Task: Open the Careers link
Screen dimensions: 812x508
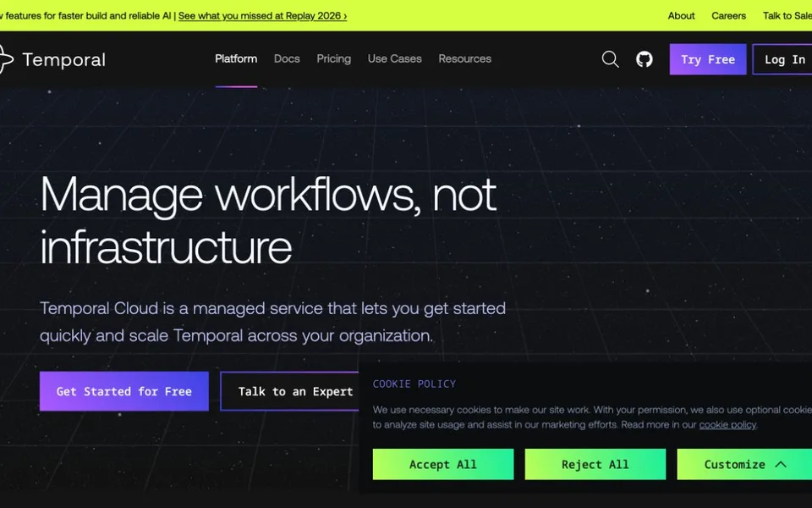Action: tap(728, 15)
